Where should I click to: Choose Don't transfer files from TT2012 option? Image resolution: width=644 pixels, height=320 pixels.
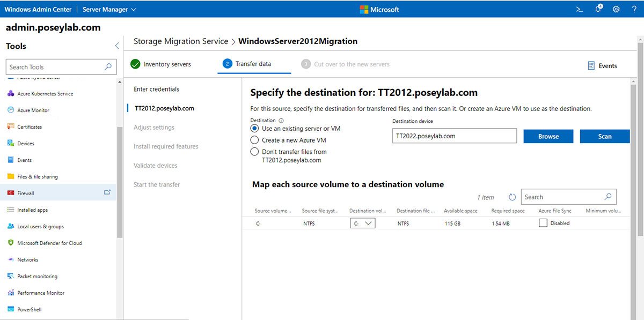255,152
